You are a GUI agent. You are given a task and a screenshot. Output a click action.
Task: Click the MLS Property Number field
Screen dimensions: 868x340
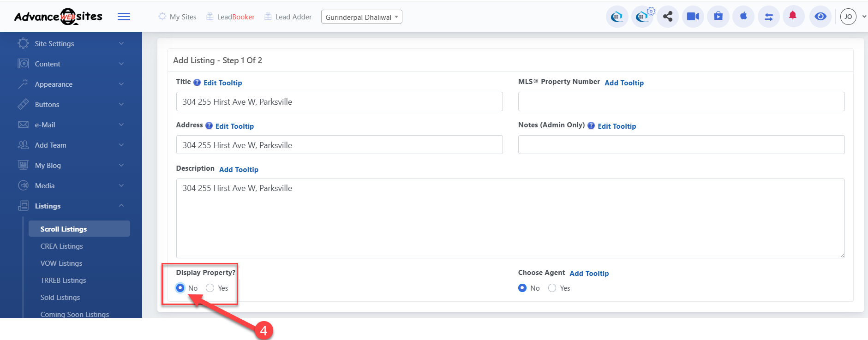(681, 101)
